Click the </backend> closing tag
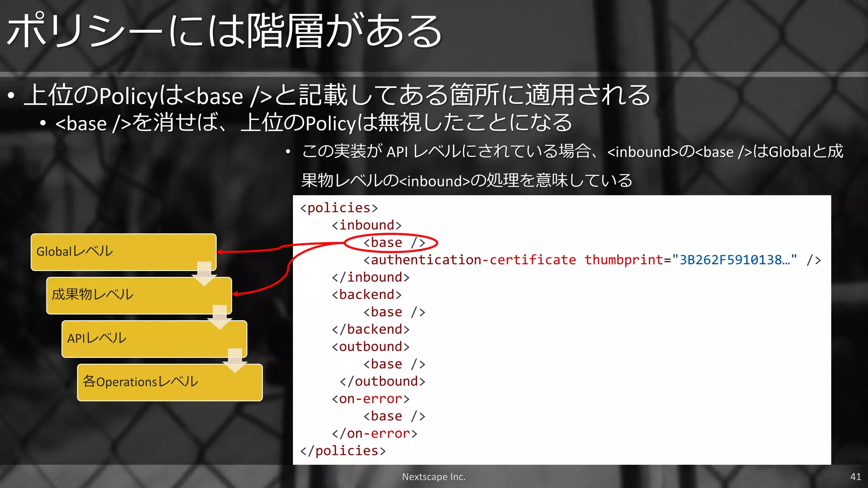The width and height of the screenshot is (868, 488). (x=370, y=330)
